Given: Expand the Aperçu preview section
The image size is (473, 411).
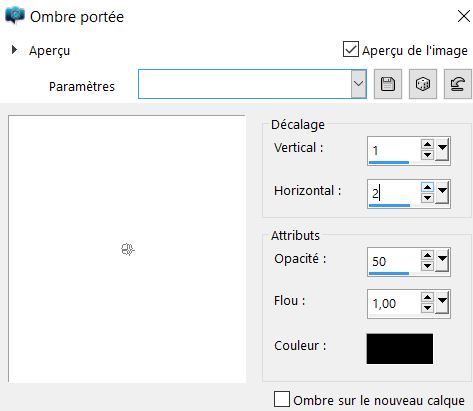Looking at the screenshot, I should (x=14, y=50).
